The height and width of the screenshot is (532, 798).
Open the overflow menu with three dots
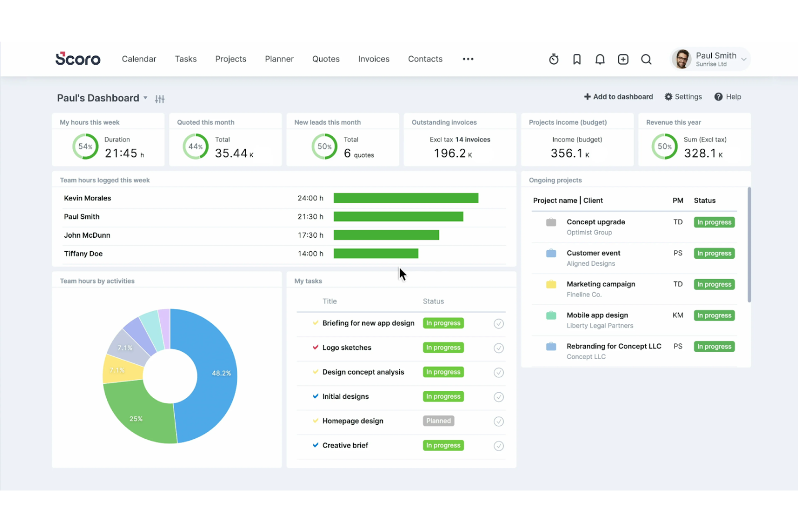tap(467, 59)
